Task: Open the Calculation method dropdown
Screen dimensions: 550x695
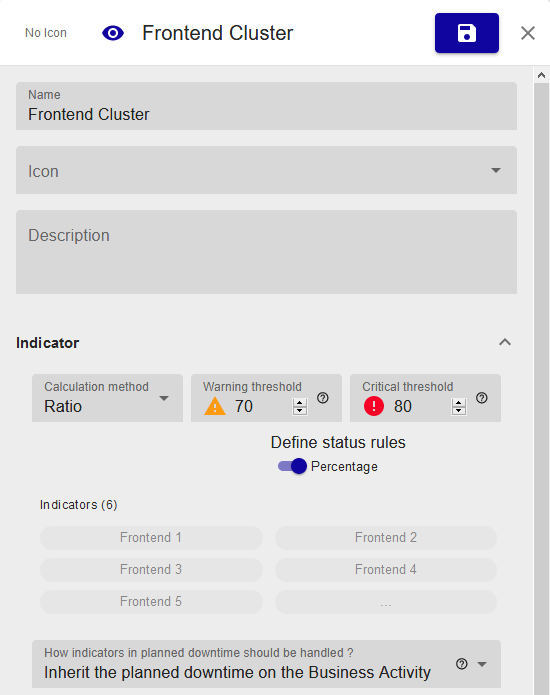Action: (107, 398)
